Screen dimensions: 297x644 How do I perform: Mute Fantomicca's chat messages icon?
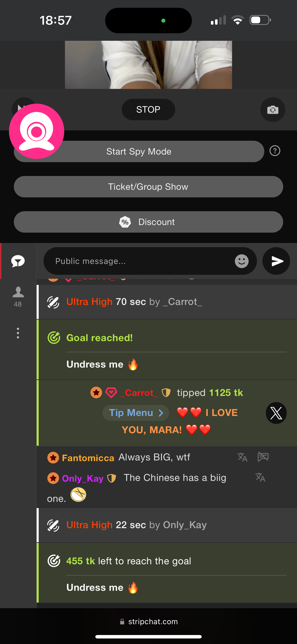[263, 457]
